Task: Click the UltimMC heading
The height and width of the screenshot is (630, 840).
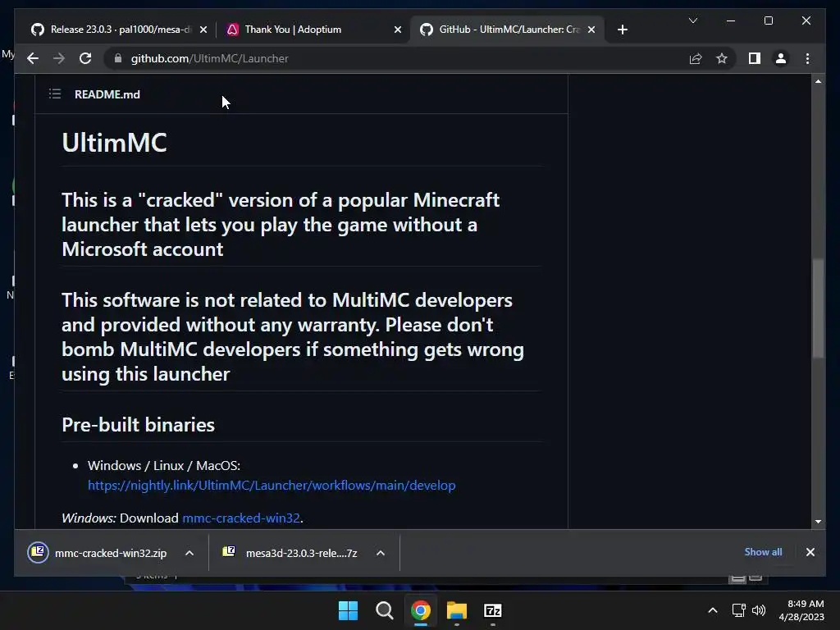Action: (114, 143)
